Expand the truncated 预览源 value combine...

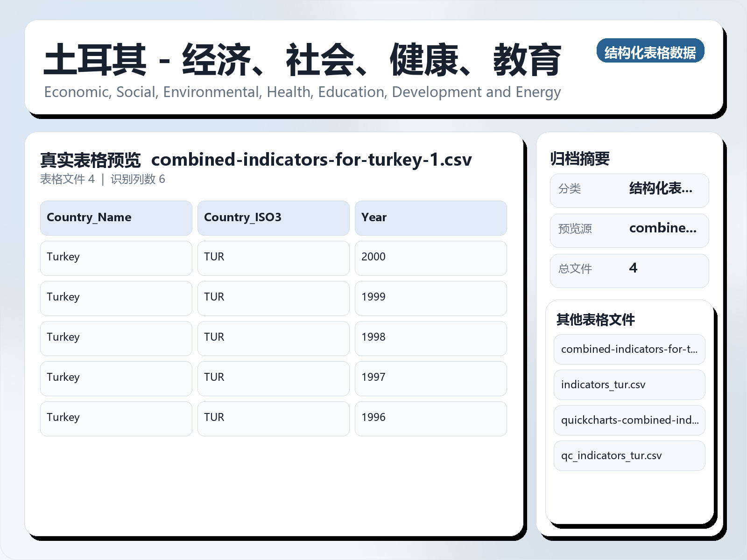point(663,229)
